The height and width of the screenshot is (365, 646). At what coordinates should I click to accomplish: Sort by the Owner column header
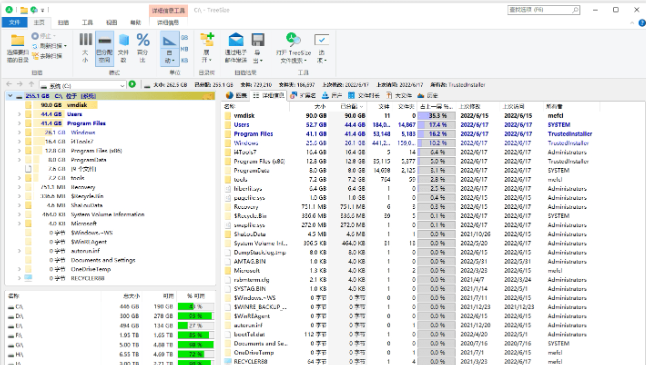(572, 106)
